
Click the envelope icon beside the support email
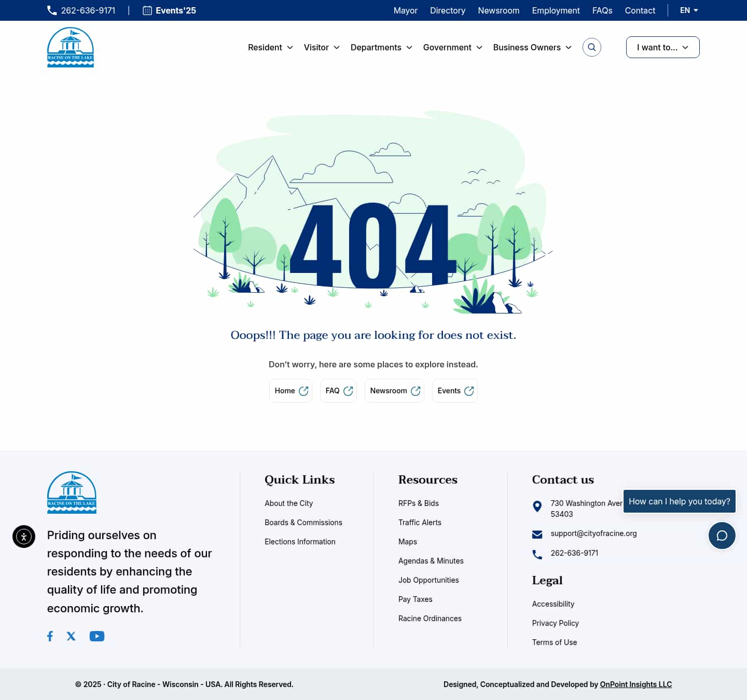click(x=537, y=534)
